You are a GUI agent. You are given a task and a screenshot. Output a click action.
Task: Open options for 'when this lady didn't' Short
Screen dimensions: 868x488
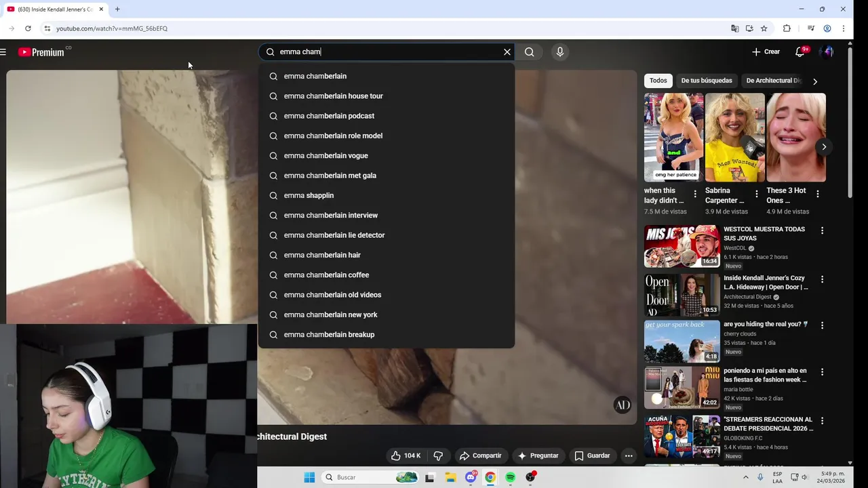[694, 194]
